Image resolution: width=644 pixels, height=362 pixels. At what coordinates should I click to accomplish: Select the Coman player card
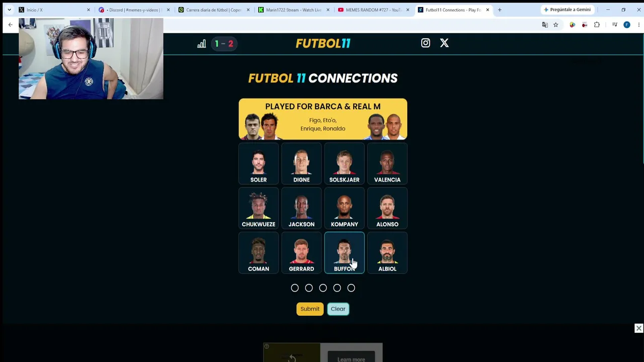click(x=259, y=253)
